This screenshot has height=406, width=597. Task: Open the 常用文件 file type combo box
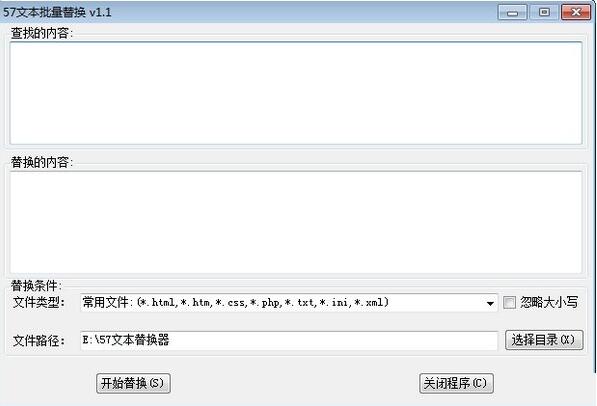click(289, 303)
